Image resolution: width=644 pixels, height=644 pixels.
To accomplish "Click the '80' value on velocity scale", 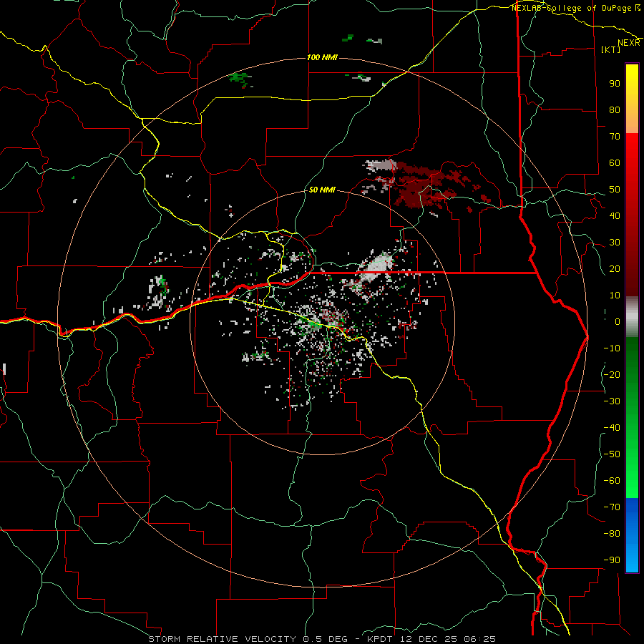I will [615, 109].
